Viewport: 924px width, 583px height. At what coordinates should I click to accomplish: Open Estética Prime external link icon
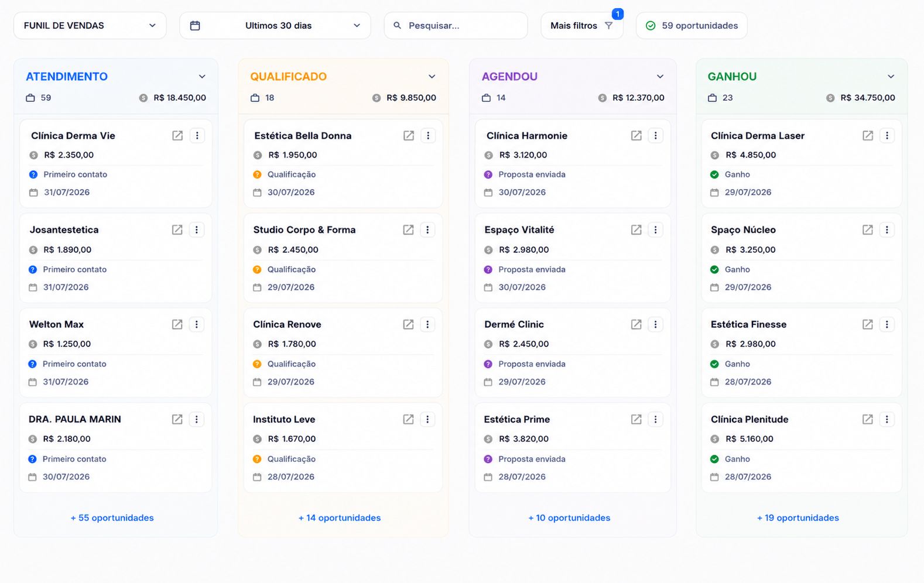(636, 419)
